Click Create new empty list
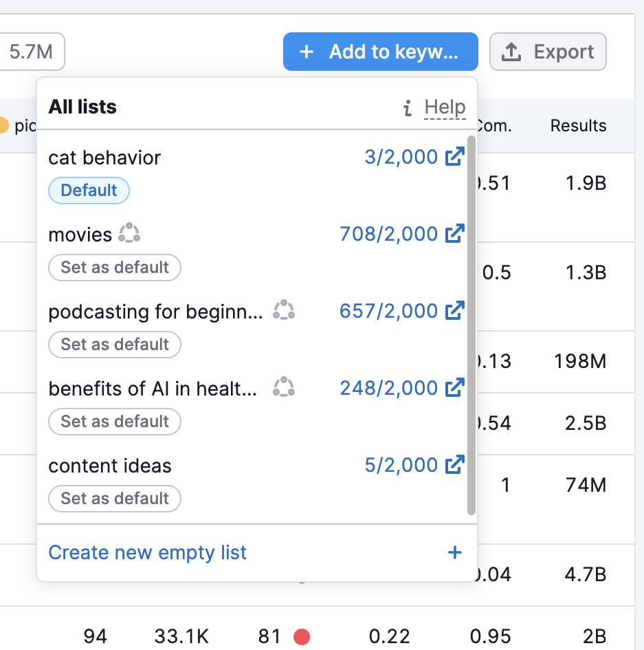This screenshot has width=644, height=650. point(148,552)
